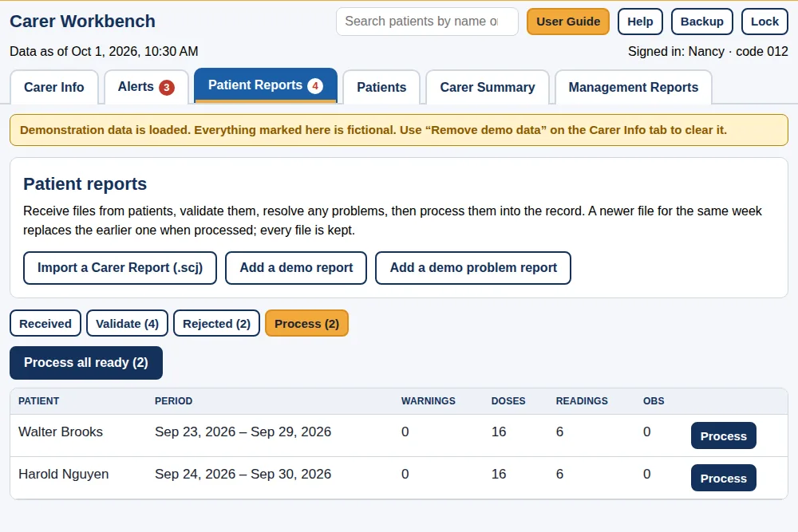This screenshot has width=798, height=532.
Task: Click Walter Brooks' doses value 16
Action: point(499,432)
